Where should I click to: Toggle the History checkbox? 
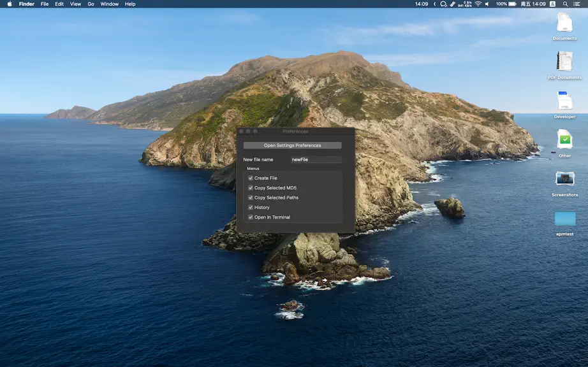click(x=251, y=207)
